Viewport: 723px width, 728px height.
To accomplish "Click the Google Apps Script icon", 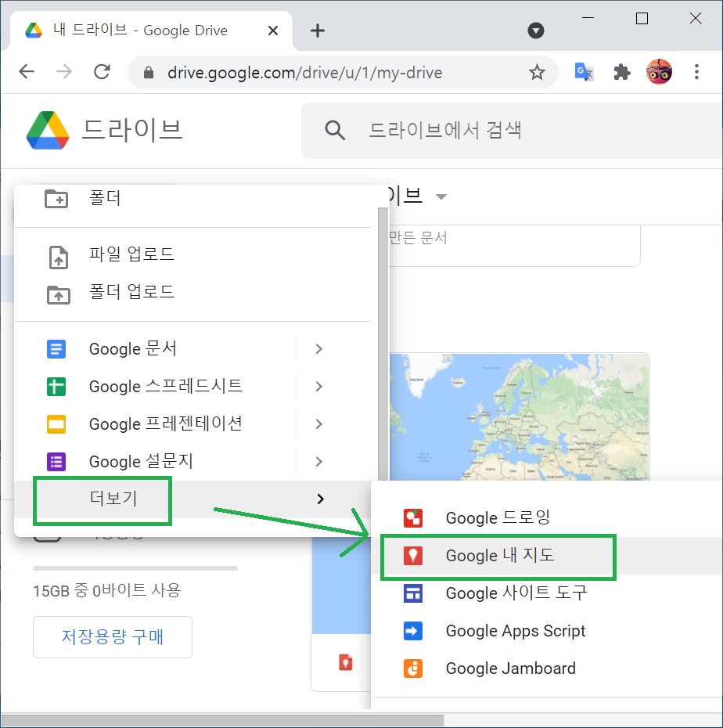I will coord(413,631).
